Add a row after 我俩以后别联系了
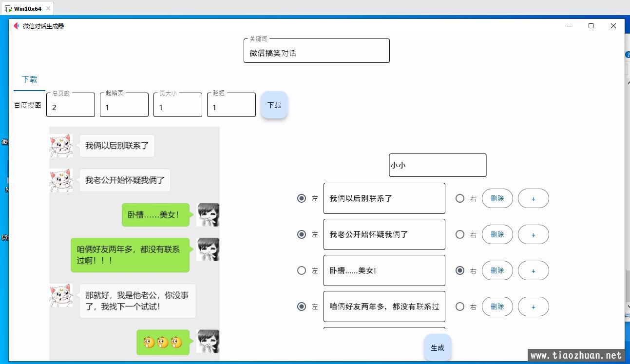The width and height of the screenshot is (630, 364). (x=534, y=198)
